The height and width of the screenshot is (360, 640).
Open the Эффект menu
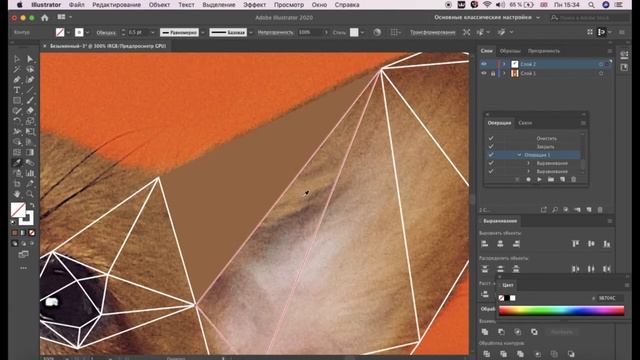(x=254, y=5)
